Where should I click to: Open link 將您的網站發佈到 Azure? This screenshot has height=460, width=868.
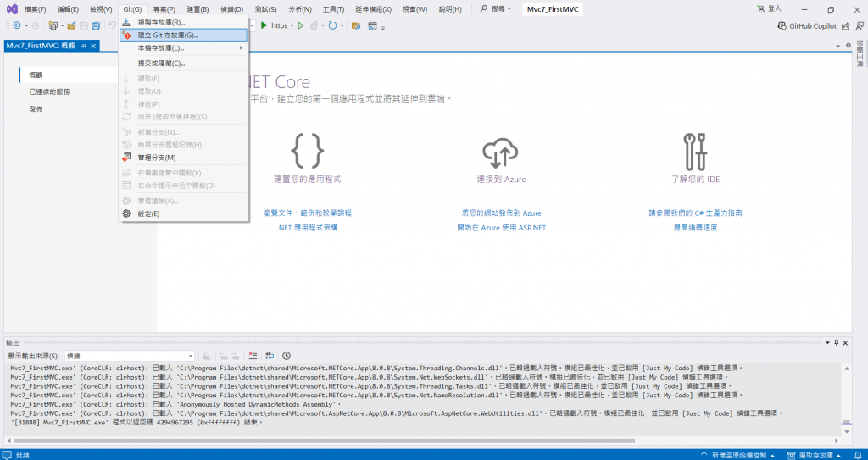pyautogui.click(x=502, y=213)
